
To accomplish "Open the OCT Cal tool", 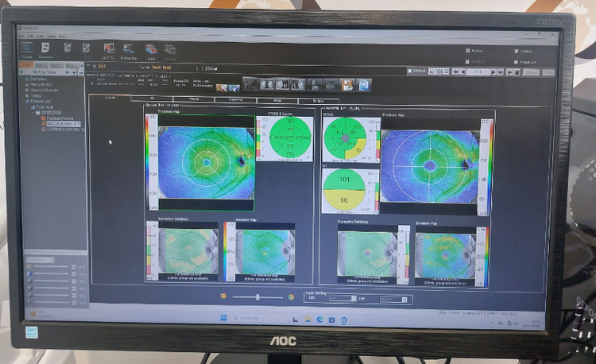I will coord(109,51).
